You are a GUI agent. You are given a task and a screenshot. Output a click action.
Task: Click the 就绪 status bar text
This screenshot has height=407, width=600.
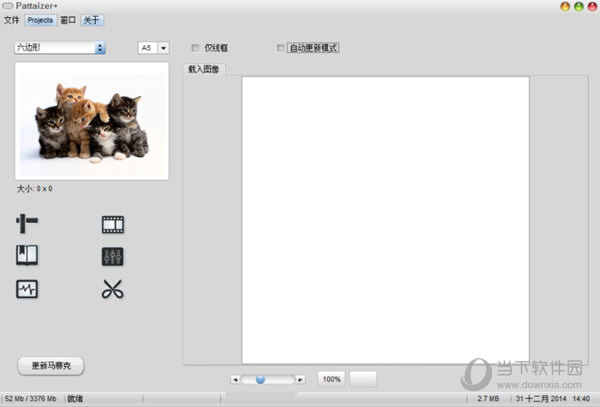pyautogui.click(x=75, y=399)
